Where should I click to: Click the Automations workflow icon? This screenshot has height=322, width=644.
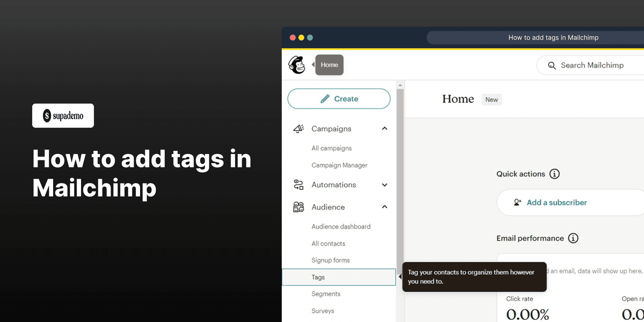click(299, 184)
